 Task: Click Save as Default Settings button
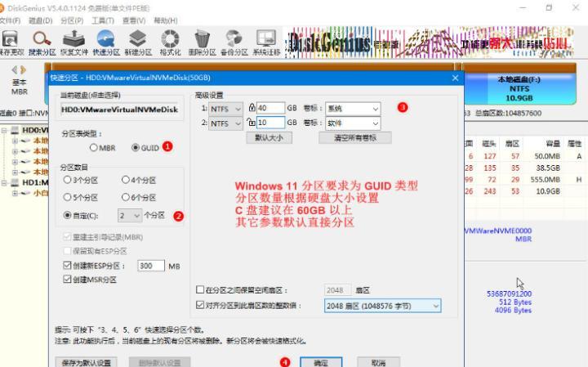point(87,362)
